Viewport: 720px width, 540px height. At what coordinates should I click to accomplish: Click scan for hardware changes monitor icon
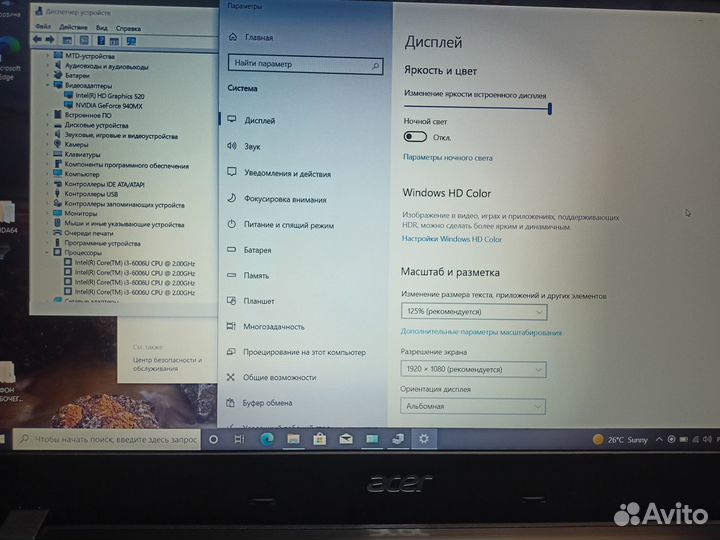[x=131, y=41]
